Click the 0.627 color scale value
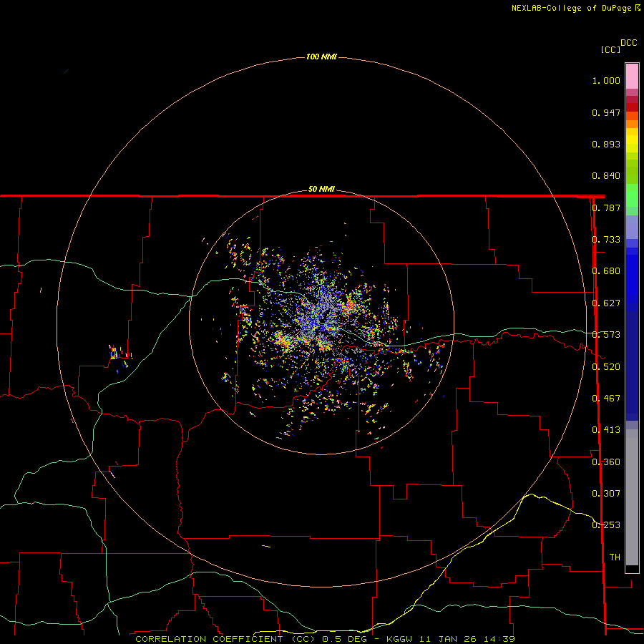 click(606, 303)
